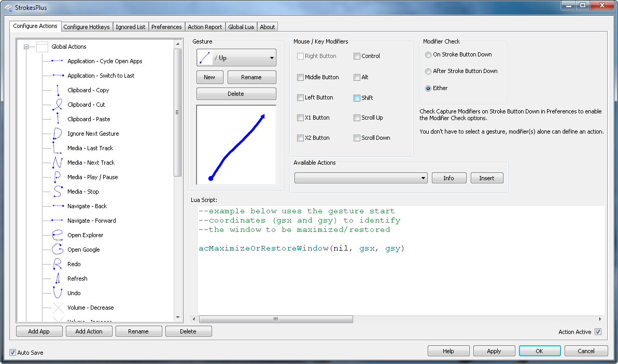Open the Global Lua tab
The width and height of the screenshot is (618, 364).
point(241,27)
